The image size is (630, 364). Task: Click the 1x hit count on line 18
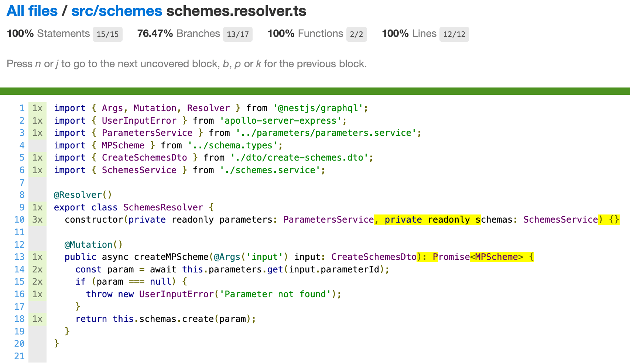click(x=37, y=319)
